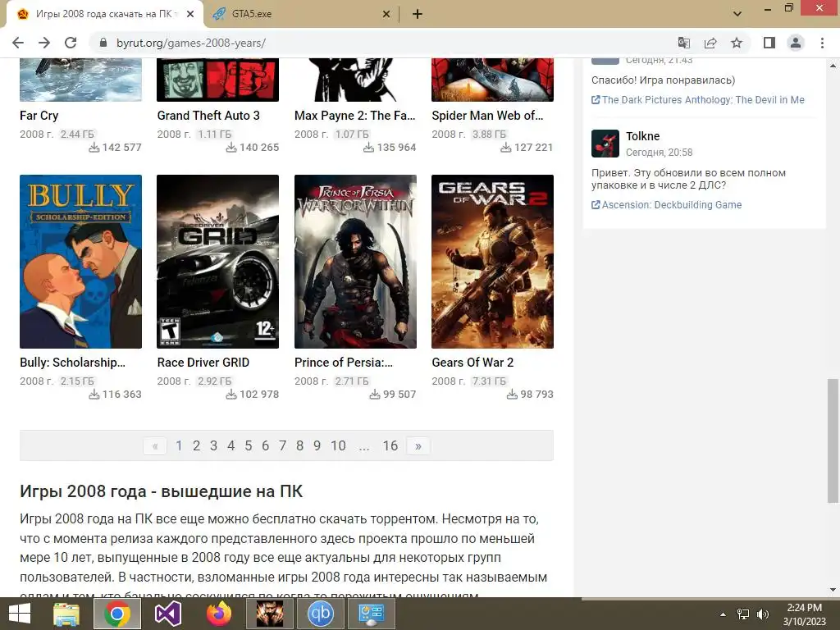The image size is (840, 630).
Task: Open Bully: Scholarship... title link
Action: click(72, 363)
